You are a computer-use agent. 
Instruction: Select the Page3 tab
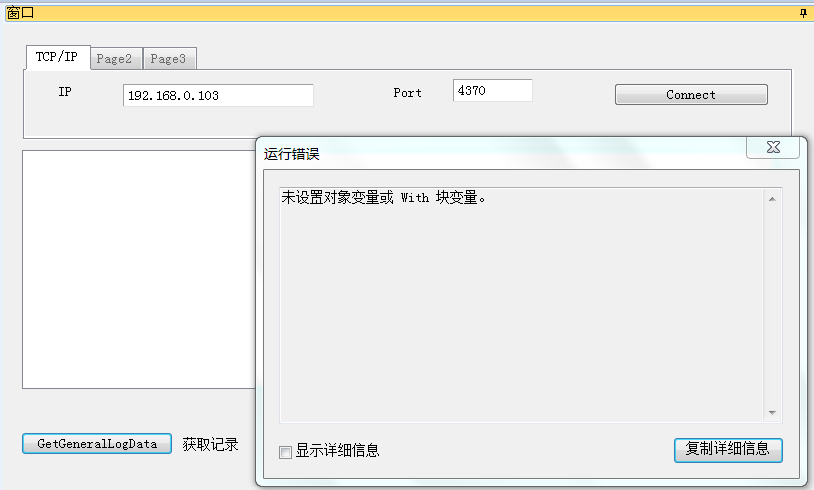pos(168,59)
